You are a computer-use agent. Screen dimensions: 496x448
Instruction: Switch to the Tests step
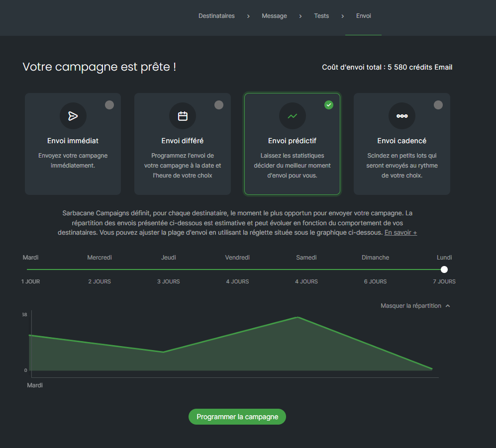pyautogui.click(x=321, y=16)
